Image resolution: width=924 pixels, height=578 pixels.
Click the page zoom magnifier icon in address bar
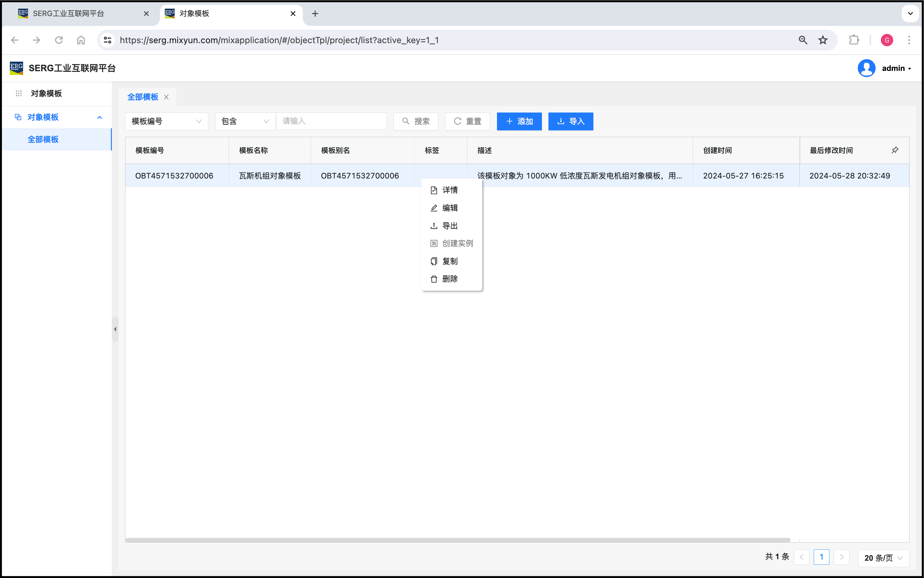point(803,40)
